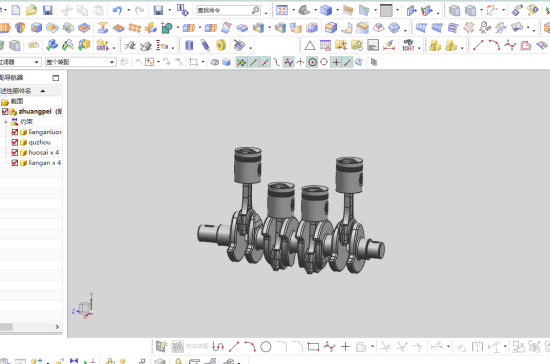This screenshot has height=364, width=550.
Task: Click the sketch-in-task-environment icon with star
Action: coord(161,347)
